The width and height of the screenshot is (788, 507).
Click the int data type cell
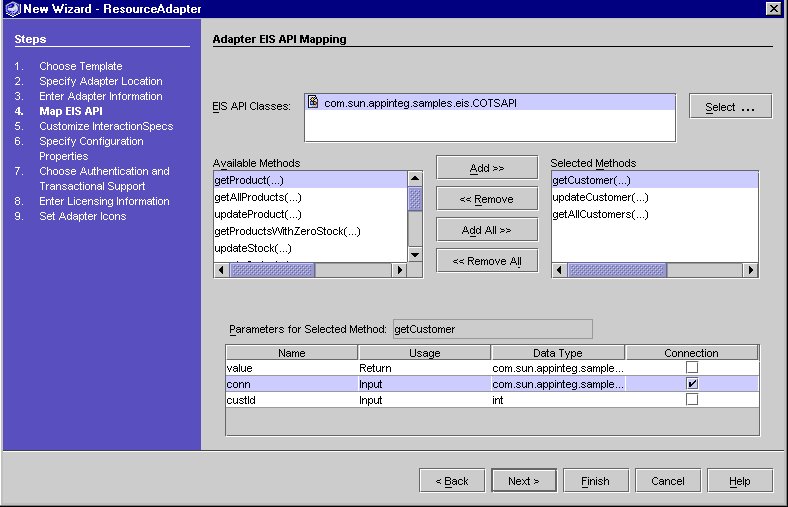pos(558,400)
